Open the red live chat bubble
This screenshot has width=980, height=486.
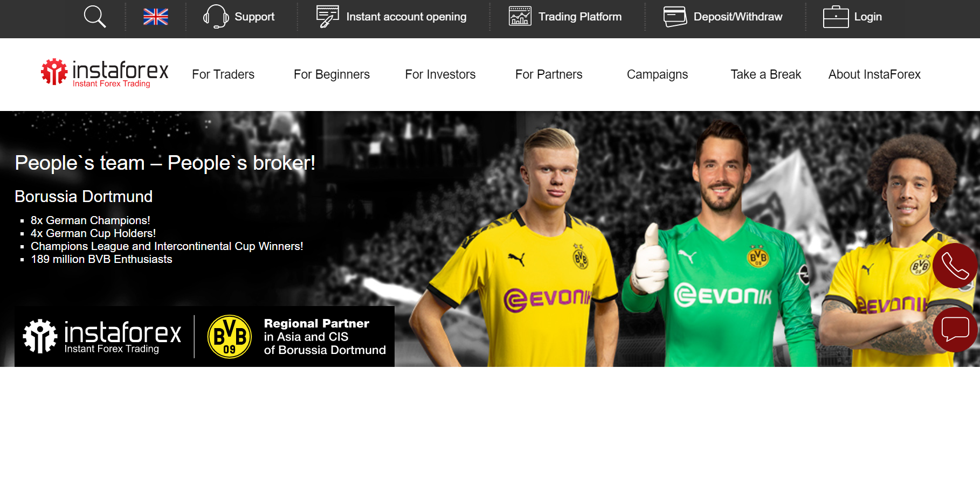pos(955,330)
